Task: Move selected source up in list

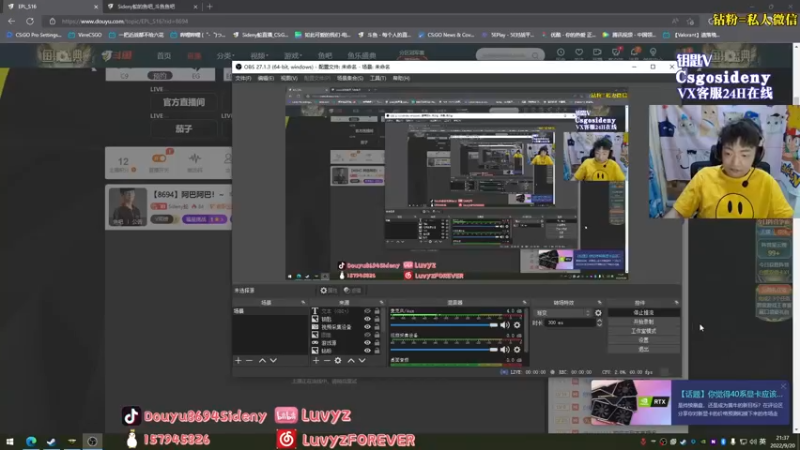Action: click(x=351, y=360)
